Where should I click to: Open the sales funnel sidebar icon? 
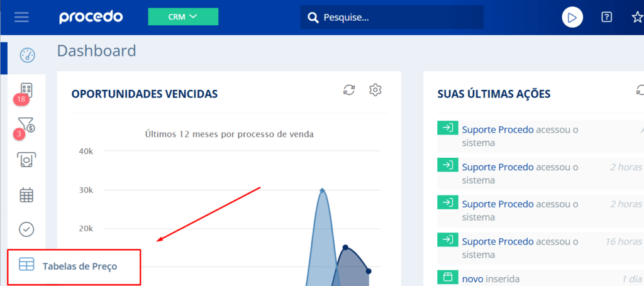[x=26, y=124]
